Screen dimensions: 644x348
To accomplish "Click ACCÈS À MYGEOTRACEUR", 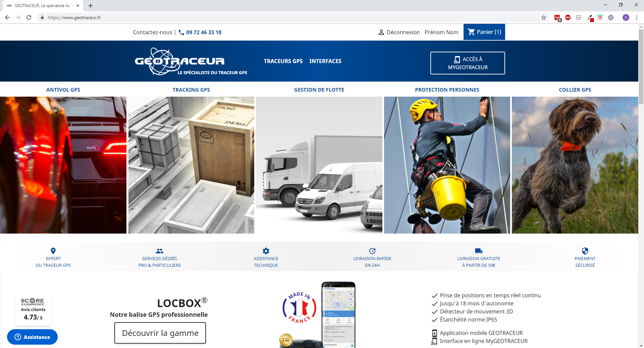I will point(467,63).
